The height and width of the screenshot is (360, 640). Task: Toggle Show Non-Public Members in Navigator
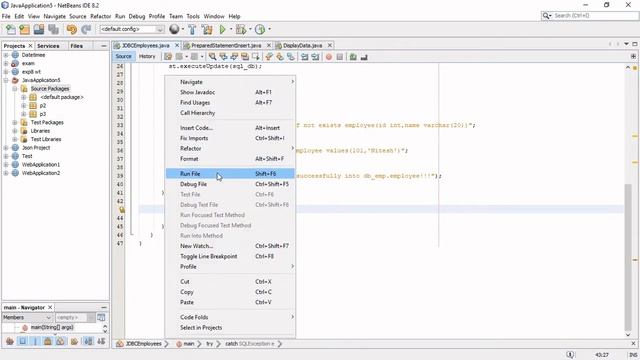(48, 341)
